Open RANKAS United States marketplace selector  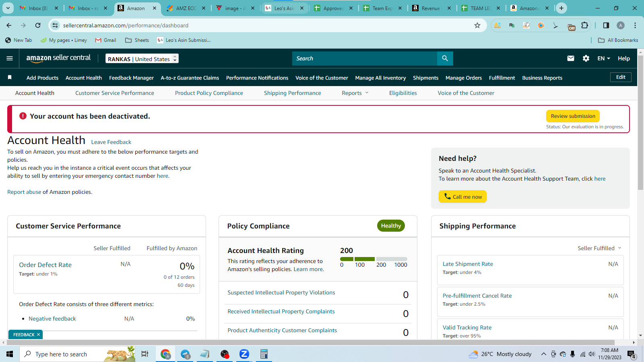point(142,59)
